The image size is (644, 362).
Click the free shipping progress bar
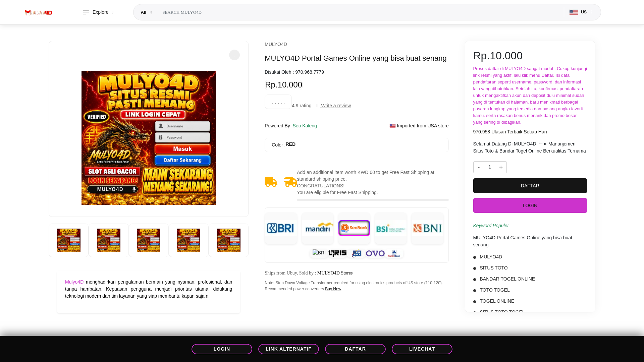click(373, 200)
